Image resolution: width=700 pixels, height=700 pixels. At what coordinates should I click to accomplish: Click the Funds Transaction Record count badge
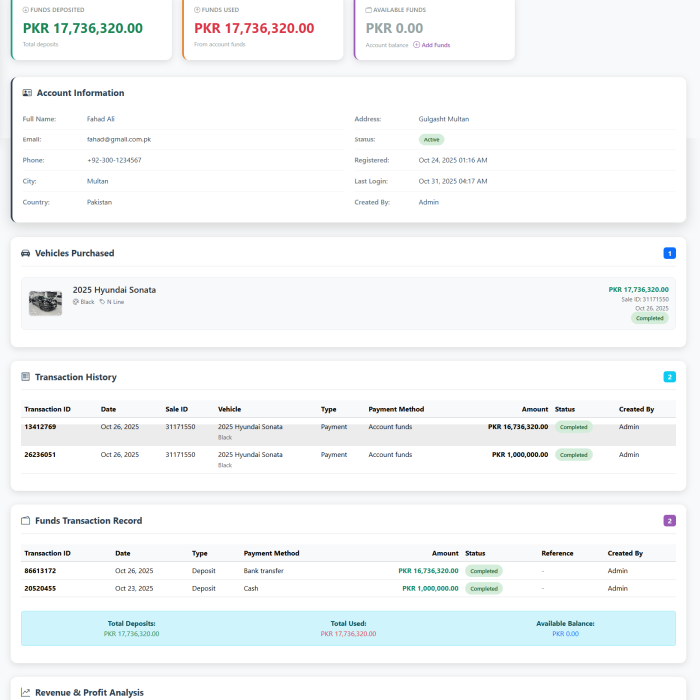click(669, 521)
